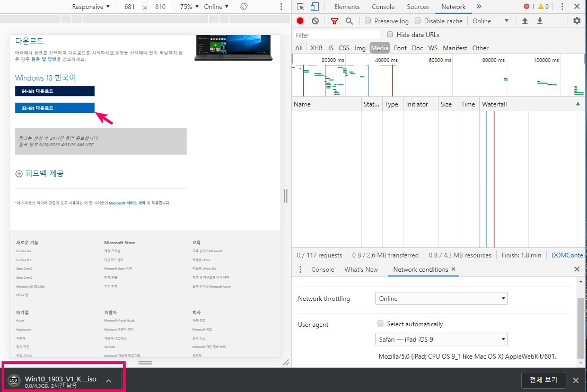Check Select automatically user agent
Screen dimensions: 587x392
click(380, 324)
